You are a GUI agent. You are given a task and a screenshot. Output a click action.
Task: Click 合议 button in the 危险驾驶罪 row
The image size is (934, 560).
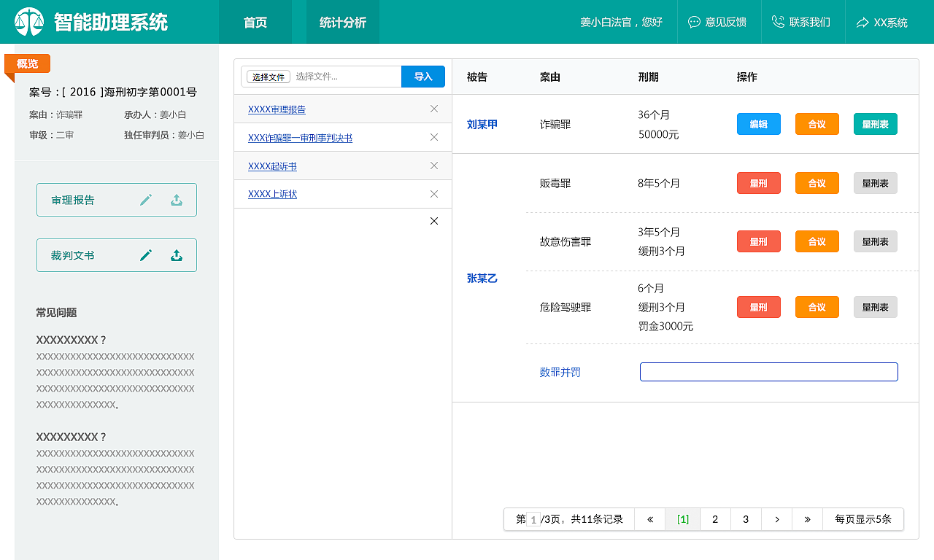817,307
